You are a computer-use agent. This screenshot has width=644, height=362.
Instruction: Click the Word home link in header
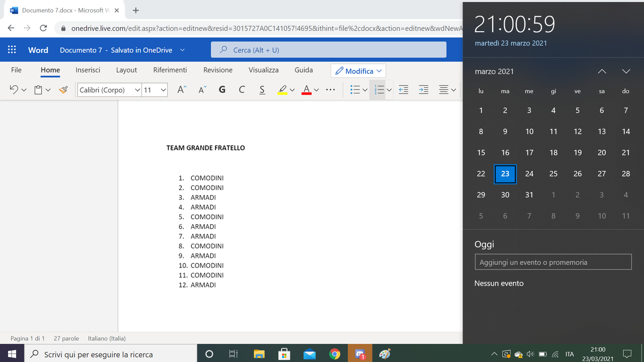(x=38, y=50)
